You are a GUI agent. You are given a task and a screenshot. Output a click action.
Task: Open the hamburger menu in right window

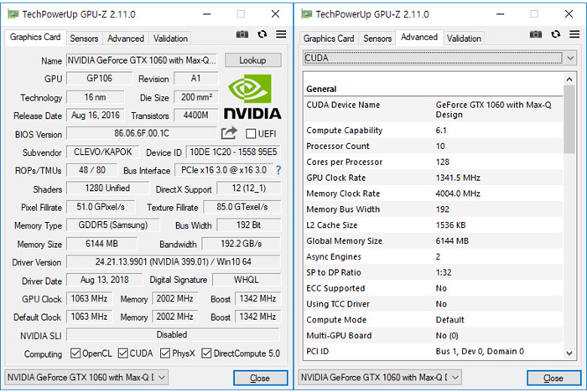tap(574, 34)
